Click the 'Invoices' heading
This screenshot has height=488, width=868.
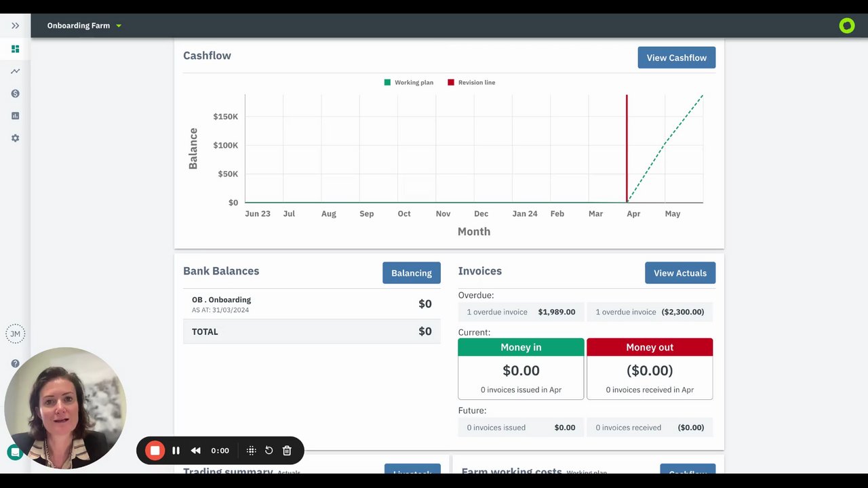(x=480, y=271)
